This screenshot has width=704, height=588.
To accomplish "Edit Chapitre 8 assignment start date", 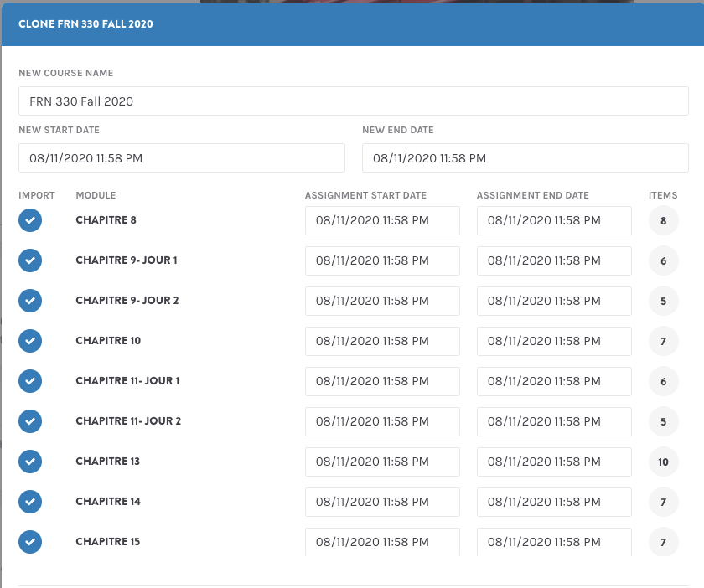I will coord(382,221).
